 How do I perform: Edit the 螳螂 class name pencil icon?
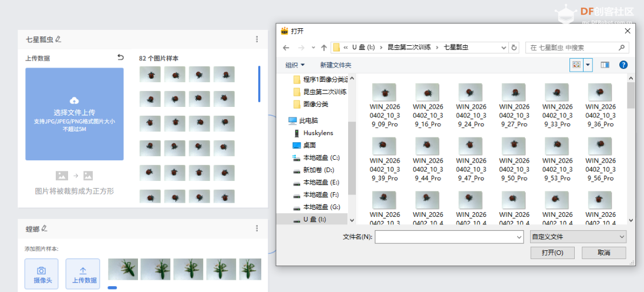coord(45,228)
